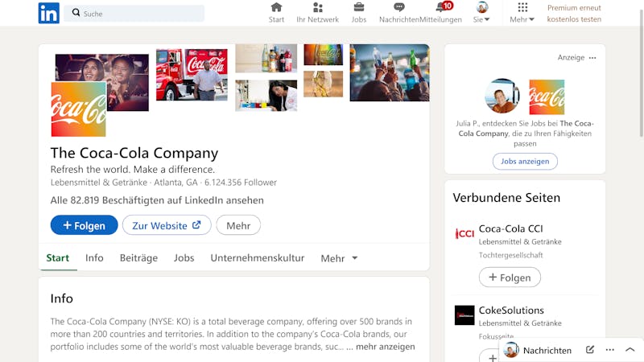
Task: Open messaging options three-dot icon
Action: [x=610, y=350]
